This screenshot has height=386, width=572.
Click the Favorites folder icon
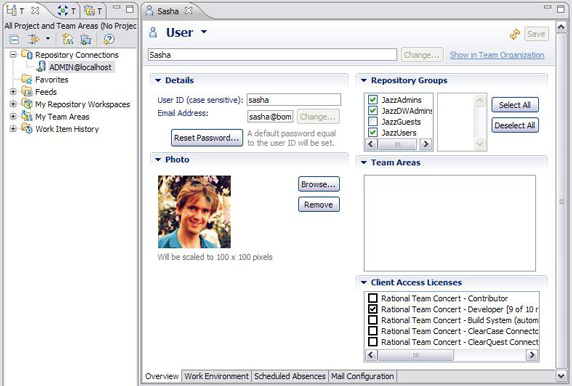[27, 79]
